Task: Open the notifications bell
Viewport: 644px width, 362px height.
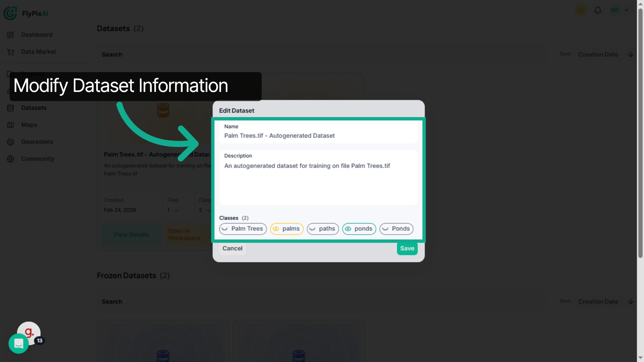Action: coord(598,10)
